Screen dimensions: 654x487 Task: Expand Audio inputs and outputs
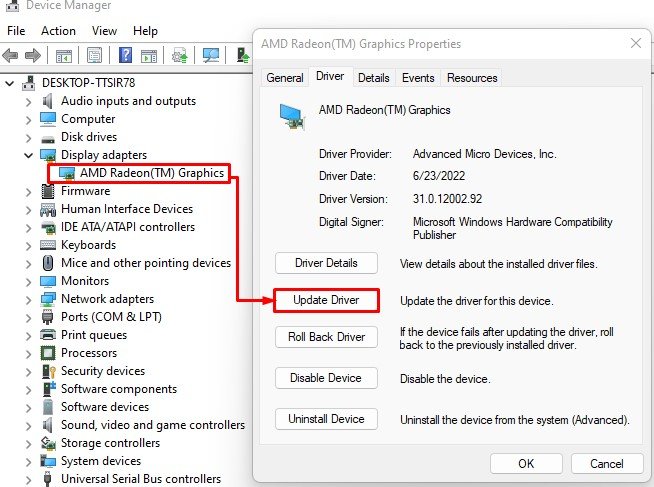28,101
